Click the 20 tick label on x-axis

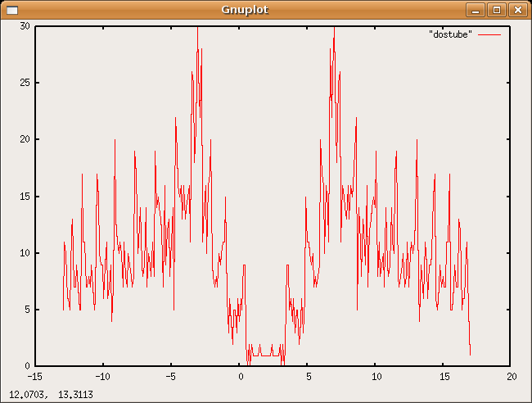pos(512,377)
